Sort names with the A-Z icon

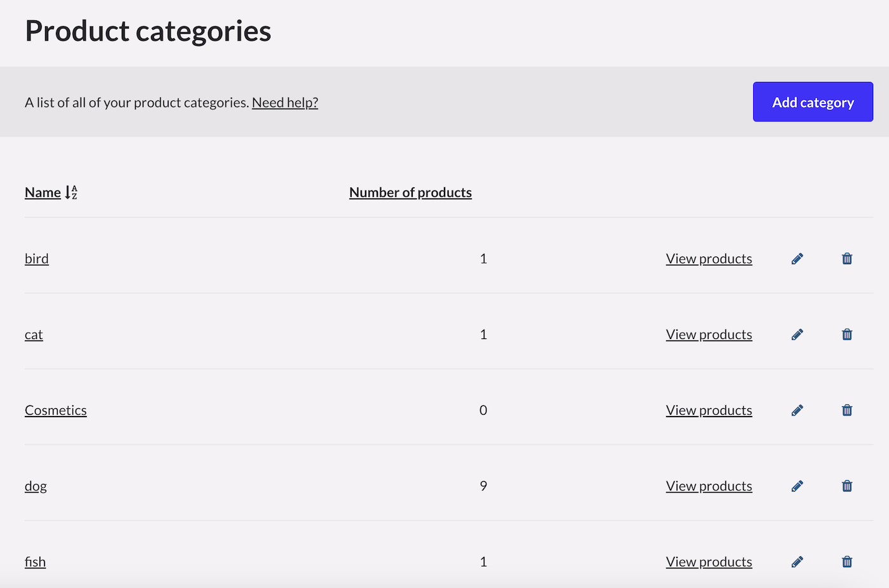(70, 192)
